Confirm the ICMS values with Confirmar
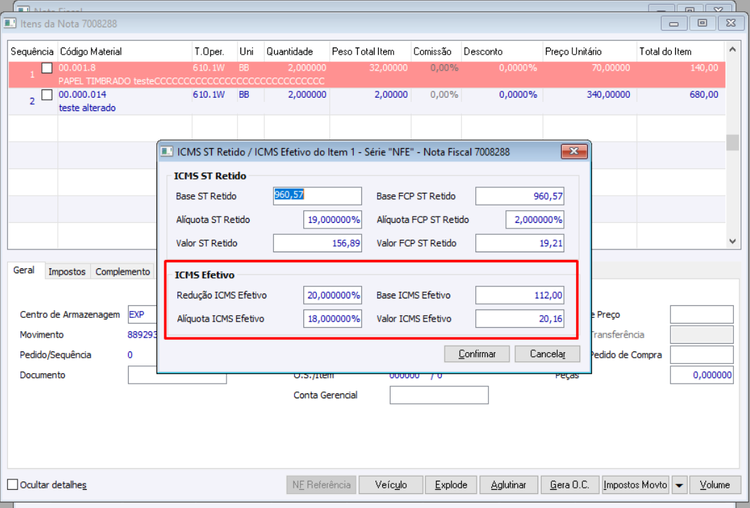The width and height of the screenshot is (750, 508). point(477,354)
